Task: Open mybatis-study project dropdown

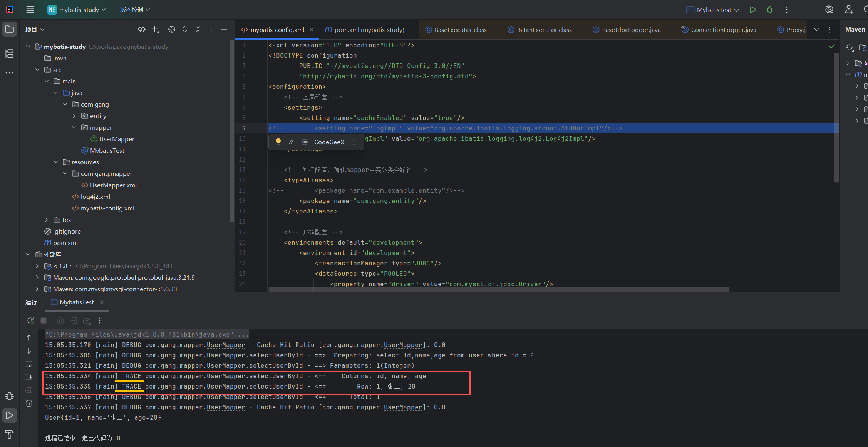Action: coord(76,10)
